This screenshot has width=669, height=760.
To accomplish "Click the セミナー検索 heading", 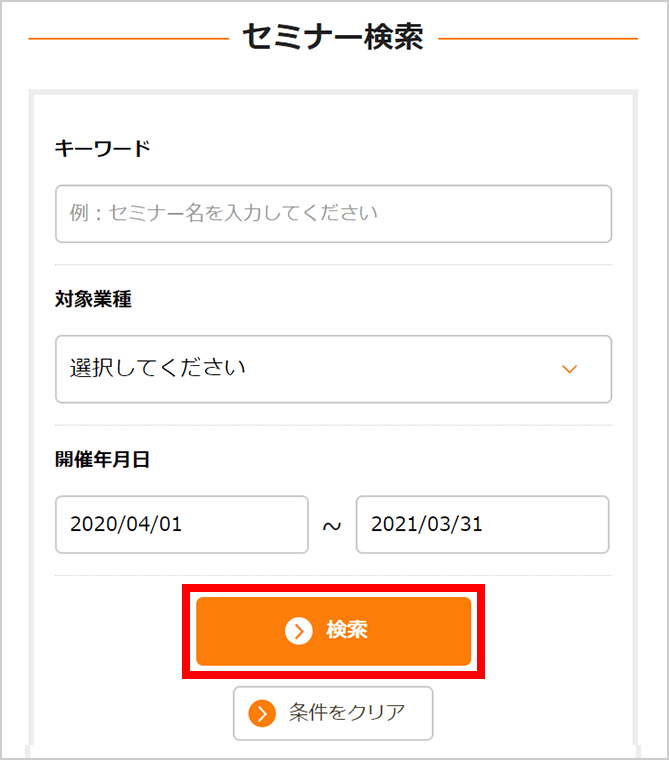I will point(333,38).
